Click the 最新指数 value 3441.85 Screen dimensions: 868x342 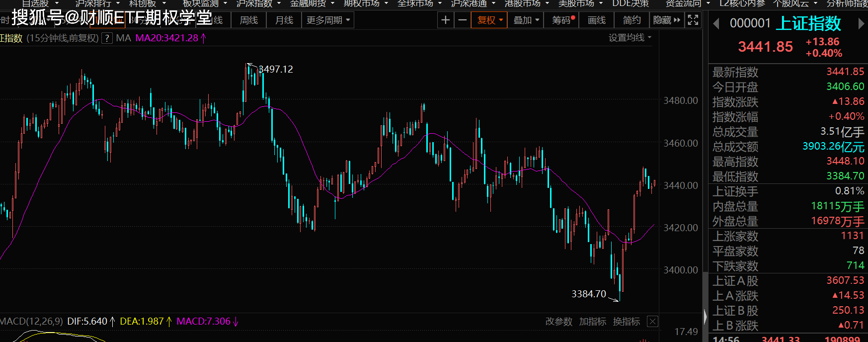(845, 72)
